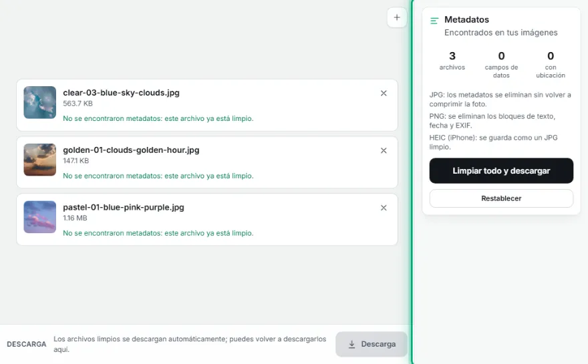Open the clear-03-blue-sky-clouds thumbnail
The image size is (588, 364).
[x=39, y=102]
